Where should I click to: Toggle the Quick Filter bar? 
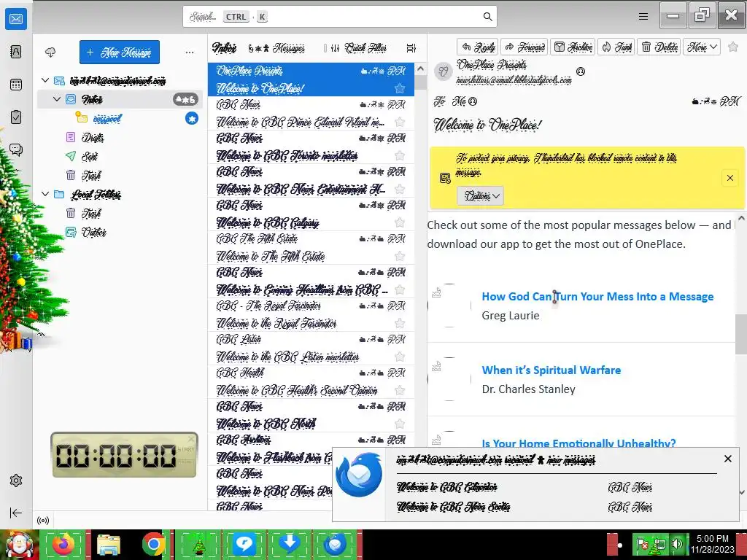(x=359, y=48)
